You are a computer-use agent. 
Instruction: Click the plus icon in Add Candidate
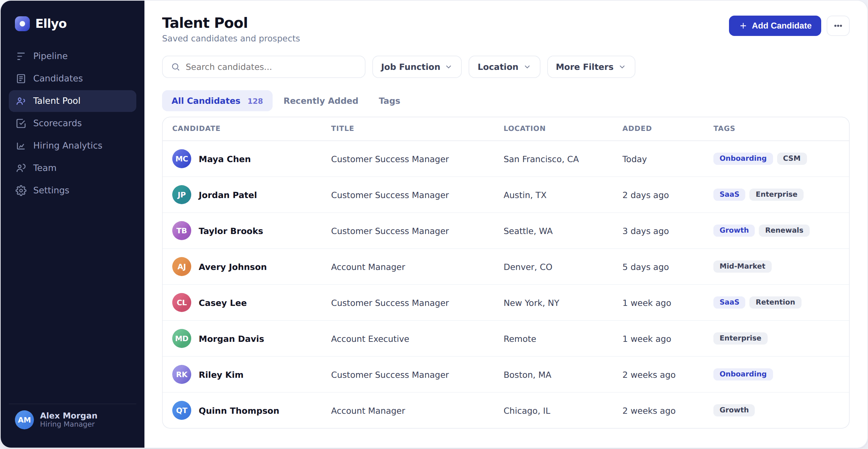coord(743,26)
